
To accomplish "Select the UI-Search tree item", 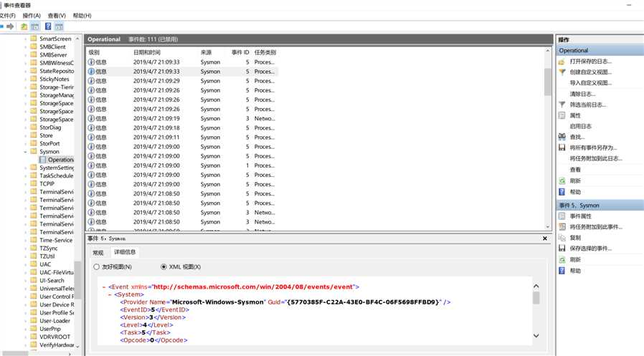I will 52,281.
